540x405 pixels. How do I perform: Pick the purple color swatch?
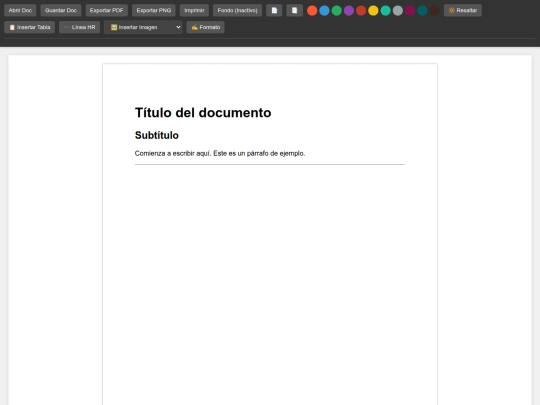[x=349, y=11]
